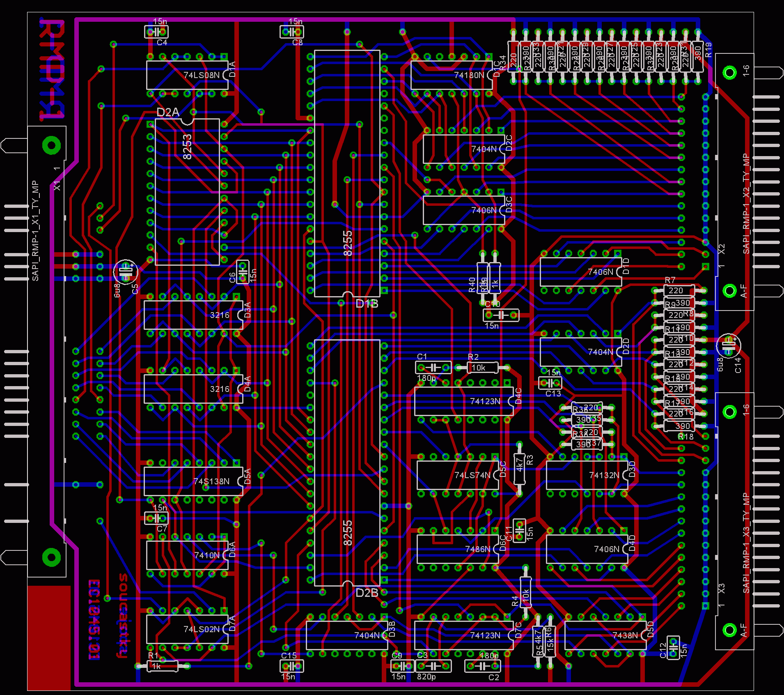
Task: Select the 7486N chip D6C
Action: (x=458, y=549)
